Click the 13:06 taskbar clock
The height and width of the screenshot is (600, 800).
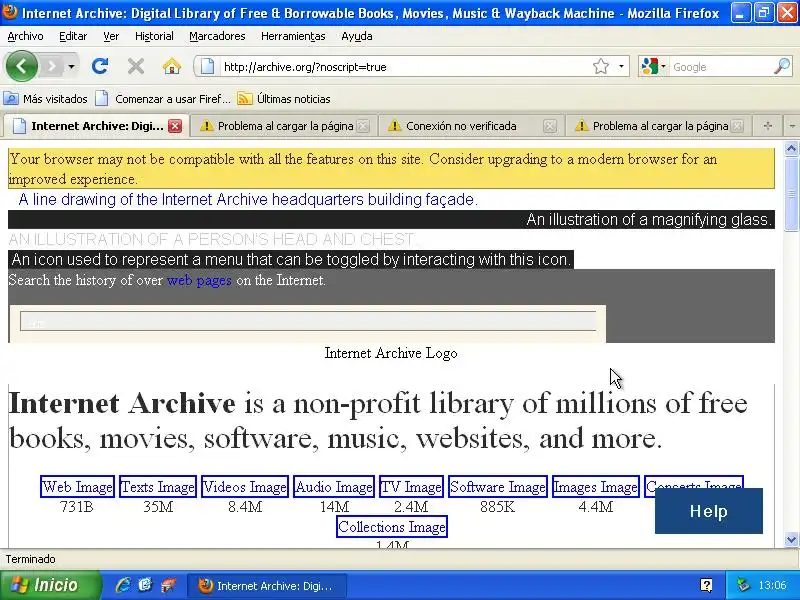pos(772,586)
